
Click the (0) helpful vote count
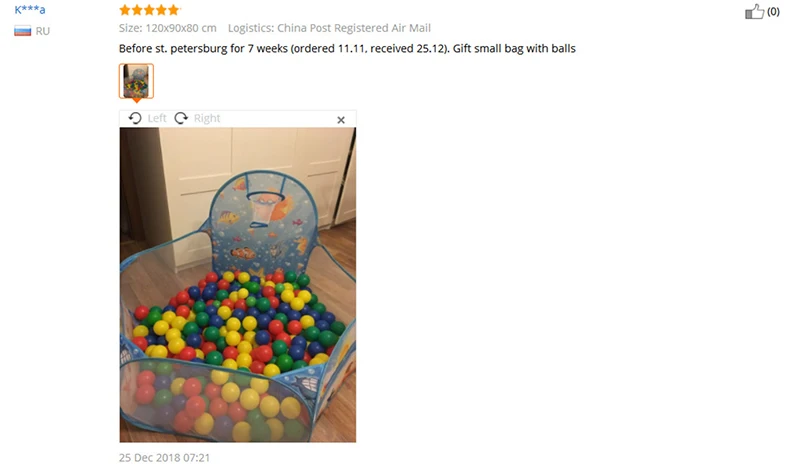(x=773, y=11)
